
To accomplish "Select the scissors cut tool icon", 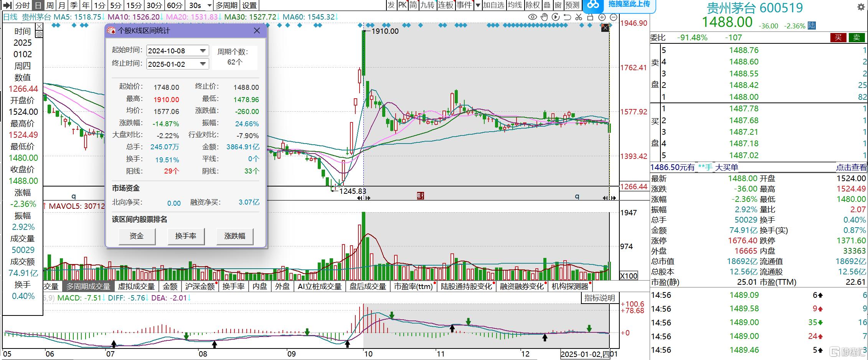I will (579, 17).
